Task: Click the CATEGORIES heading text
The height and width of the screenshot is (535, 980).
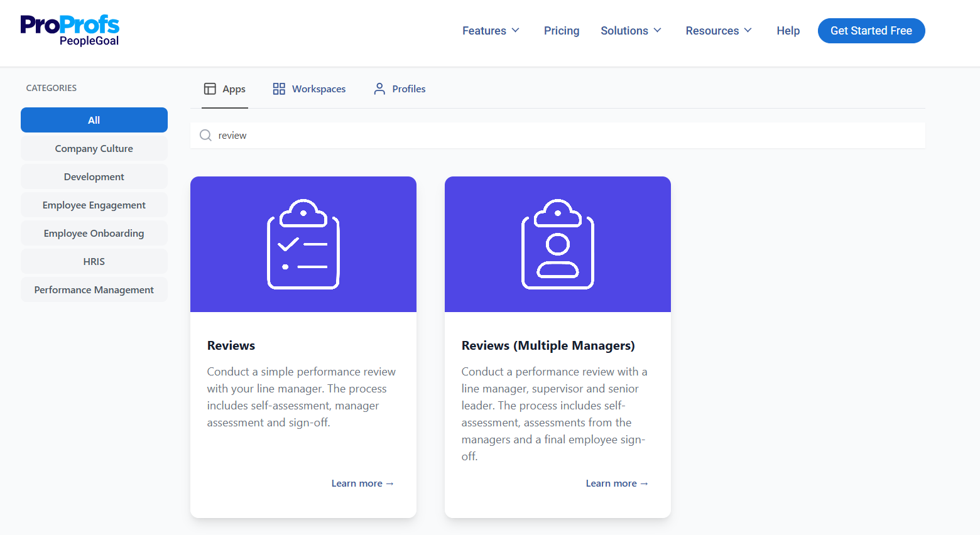Action: click(x=52, y=88)
